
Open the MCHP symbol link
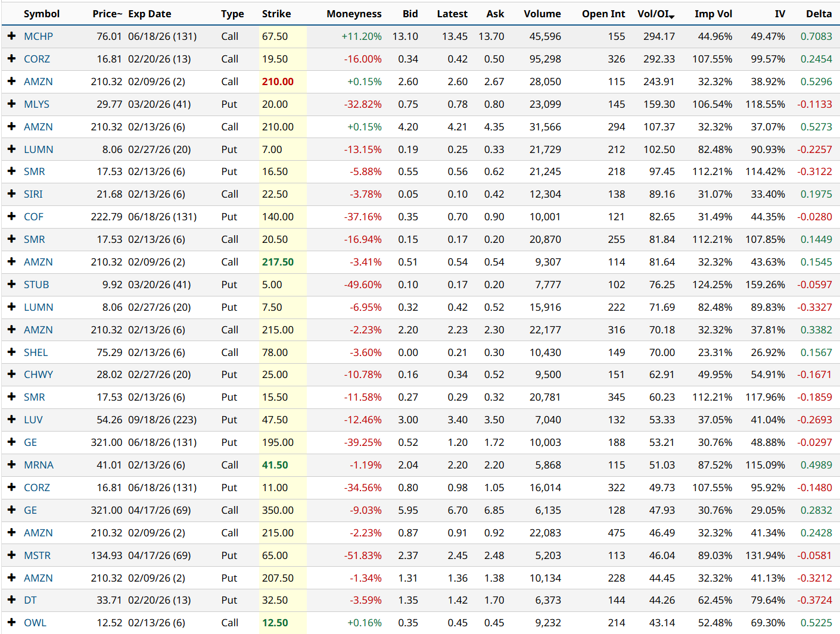pyautogui.click(x=38, y=36)
